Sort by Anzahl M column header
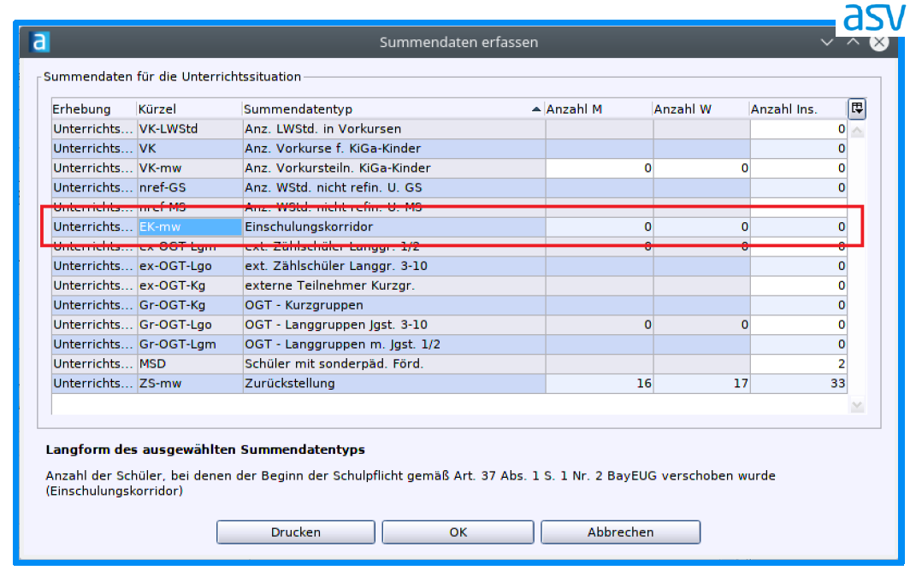 598,109
